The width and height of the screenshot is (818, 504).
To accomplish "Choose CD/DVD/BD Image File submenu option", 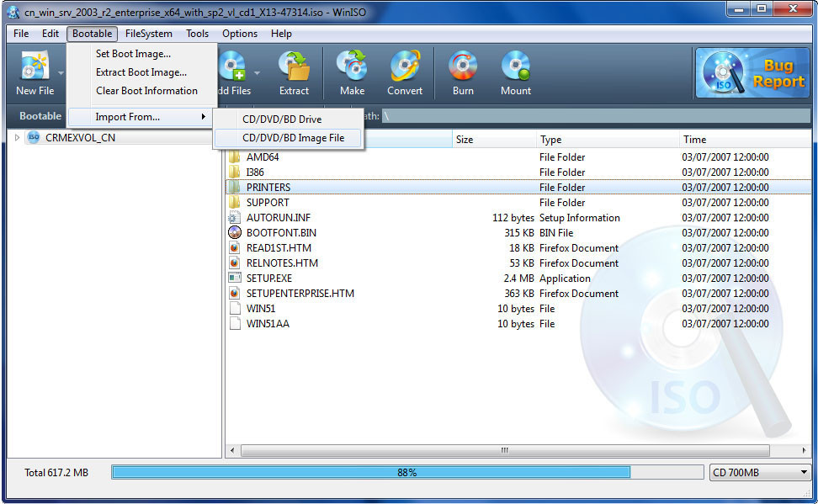I will click(288, 138).
